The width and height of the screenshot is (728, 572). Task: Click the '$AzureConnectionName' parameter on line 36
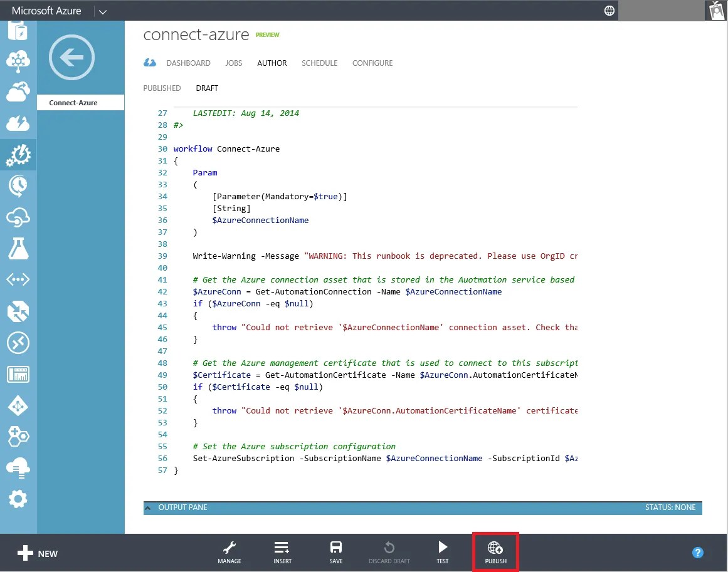(x=260, y=221)
